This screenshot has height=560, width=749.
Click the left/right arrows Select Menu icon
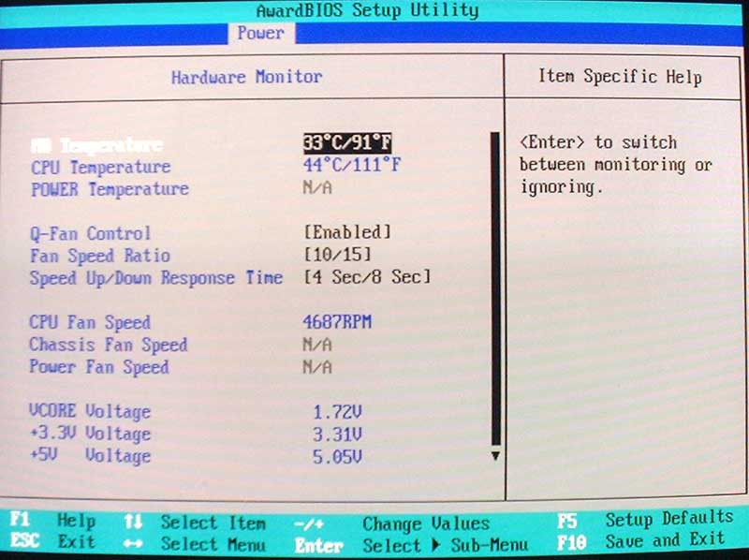pyautogui.click(x=134, y=543)
